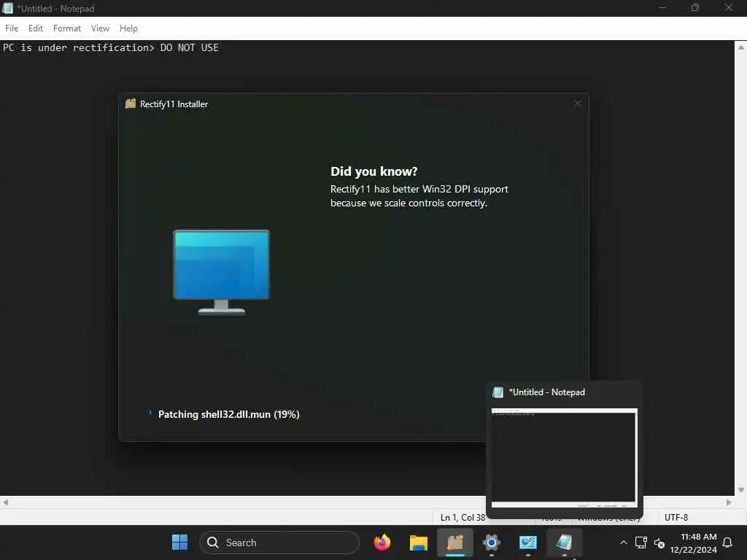Click 'Patching shell32.dll.mun (19%)' status text
Image resolution: width=747 pixels, height=560 pixels.
pos(228,414)
